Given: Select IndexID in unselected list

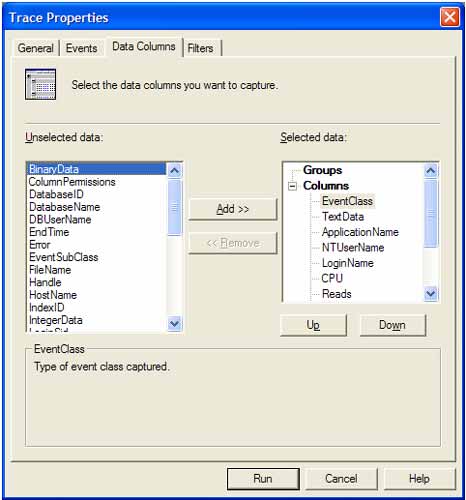Looking at the screenshot, I should 96,307.
